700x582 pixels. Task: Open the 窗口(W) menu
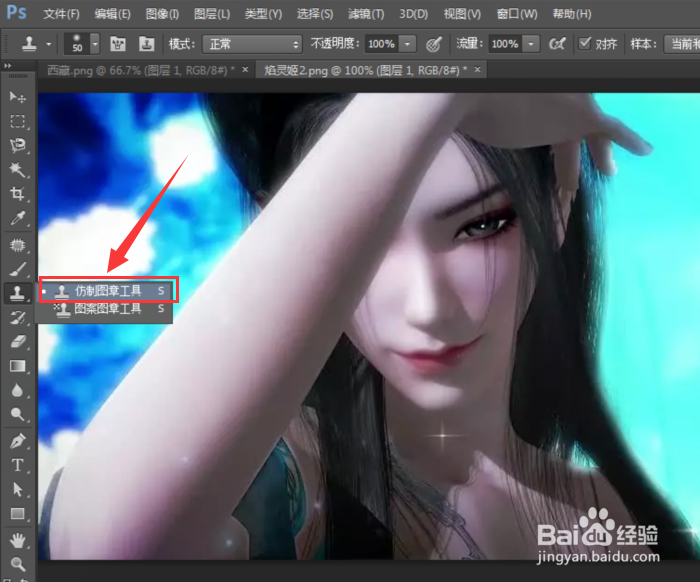517,14
